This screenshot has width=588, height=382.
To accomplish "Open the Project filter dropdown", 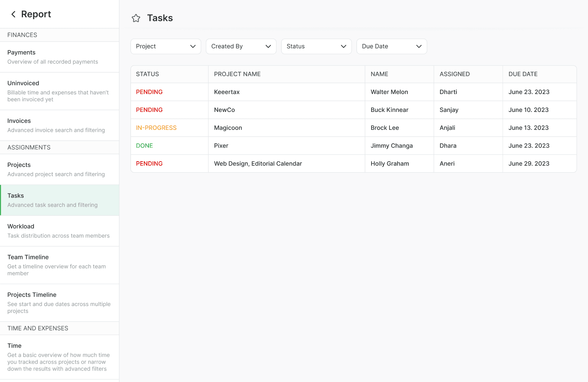I will pyautogui.click(x=165, y=46).
